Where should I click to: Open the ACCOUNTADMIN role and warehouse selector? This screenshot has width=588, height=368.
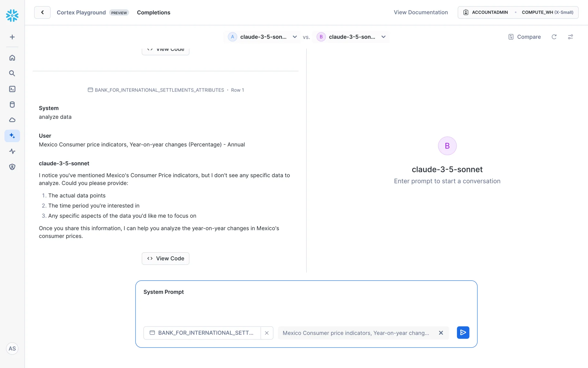click(518, 12)
